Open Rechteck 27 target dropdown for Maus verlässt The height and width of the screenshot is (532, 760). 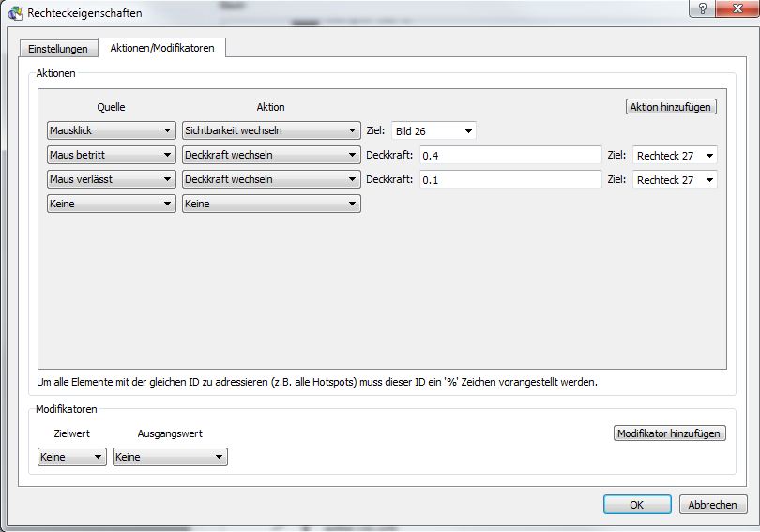[676, 179]
